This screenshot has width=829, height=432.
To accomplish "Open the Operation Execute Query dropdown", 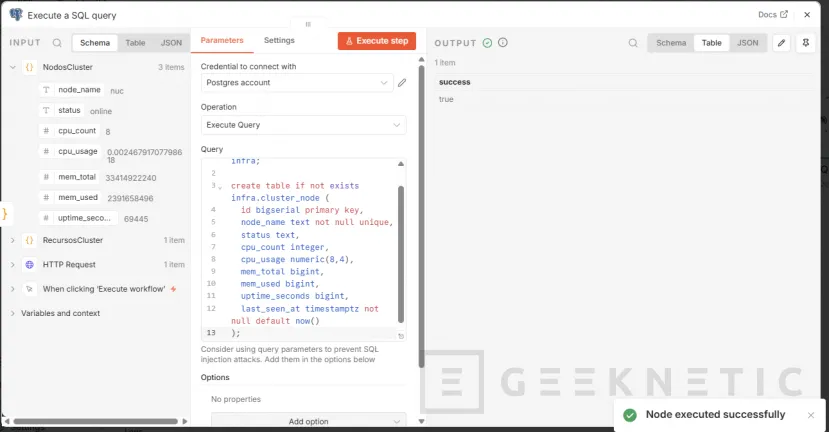I will click(x=303, y=125).
